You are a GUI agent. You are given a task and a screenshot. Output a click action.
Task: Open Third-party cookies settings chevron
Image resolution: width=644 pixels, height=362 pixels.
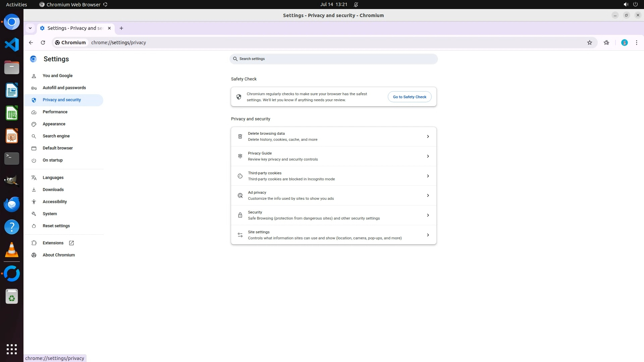(x=428, y=176)
